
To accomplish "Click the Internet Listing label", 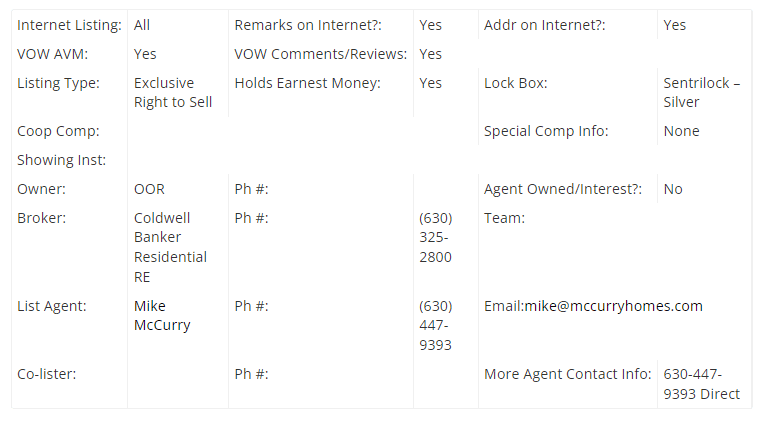I will pyautogui.click(x=69, y=25).
